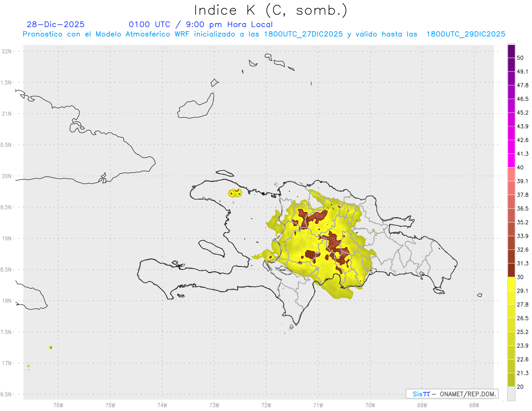Click the colorbar value label '46.5'
This screenshot has height=411, width=532.
click(523, 99)
